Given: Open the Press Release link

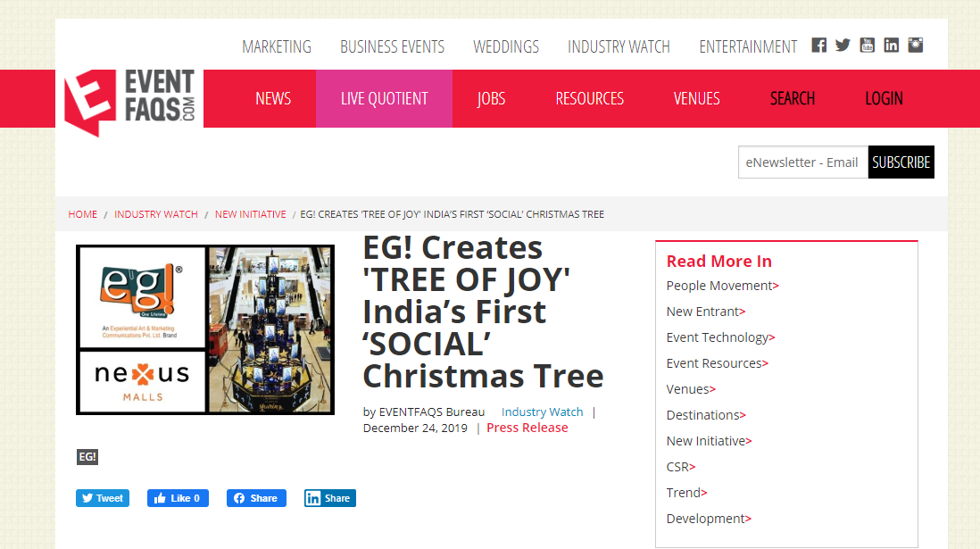Looking at the screenshot, I should (x=527, y=428).
